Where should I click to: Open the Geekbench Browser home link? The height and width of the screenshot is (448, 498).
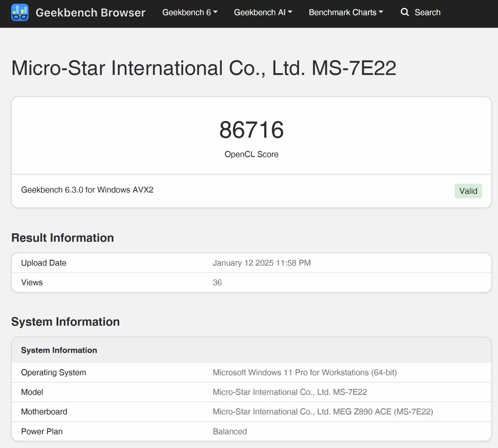click(90, 12)
